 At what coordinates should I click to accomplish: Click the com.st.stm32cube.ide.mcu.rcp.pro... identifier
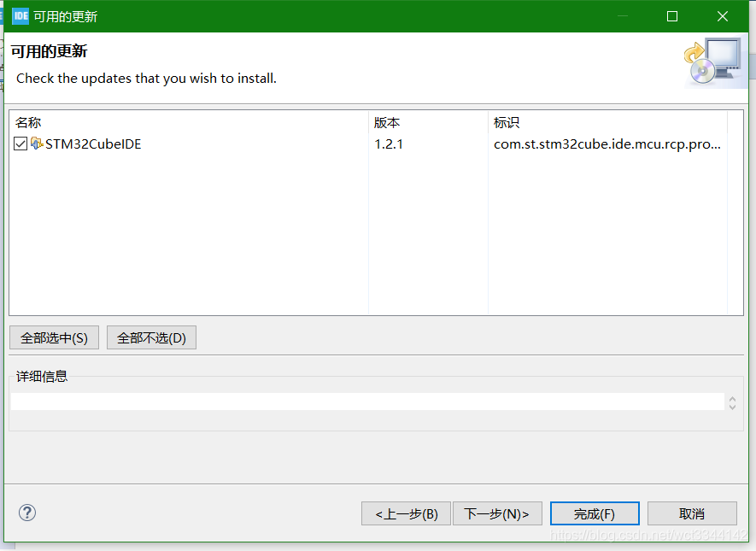pos(607,144)
